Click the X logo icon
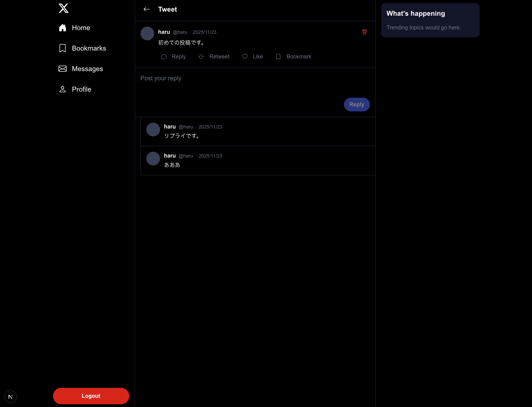The width and height of the screenshot is (532, 407). tap(64, 8)
